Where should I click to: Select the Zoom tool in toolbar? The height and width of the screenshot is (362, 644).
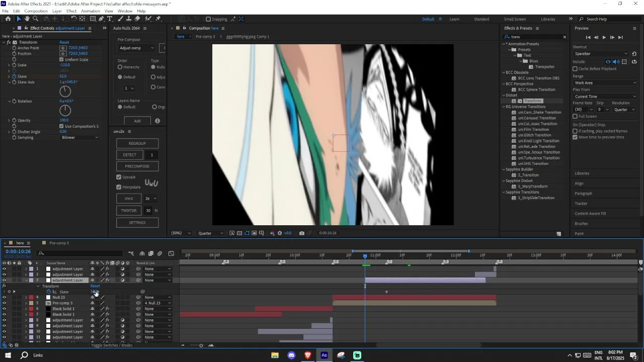point(35,19)
